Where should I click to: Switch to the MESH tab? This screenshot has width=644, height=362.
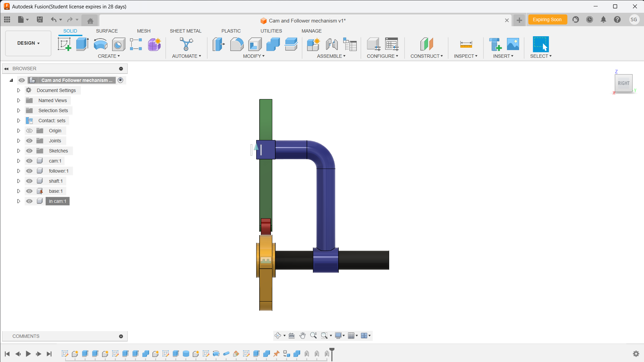[x=144, y=31]
